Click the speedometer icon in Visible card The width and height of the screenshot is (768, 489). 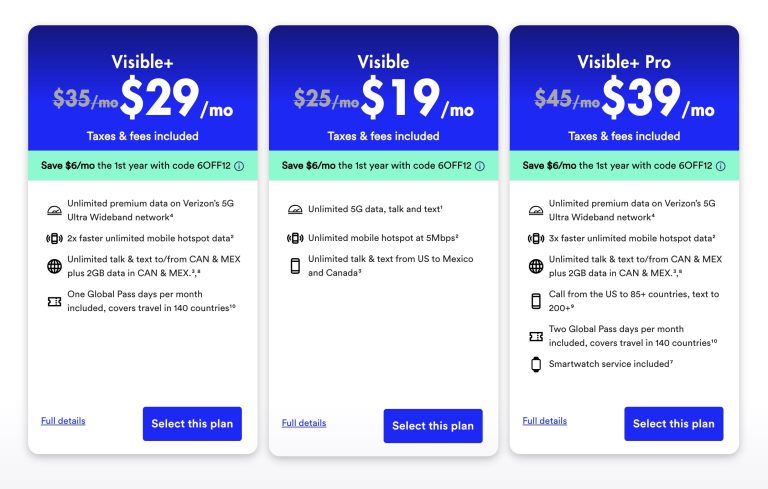294,210
